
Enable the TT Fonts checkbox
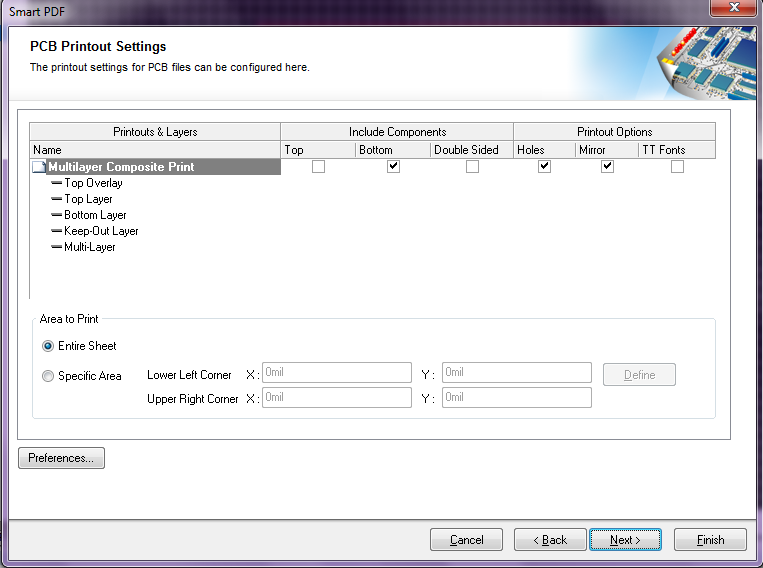677,166
